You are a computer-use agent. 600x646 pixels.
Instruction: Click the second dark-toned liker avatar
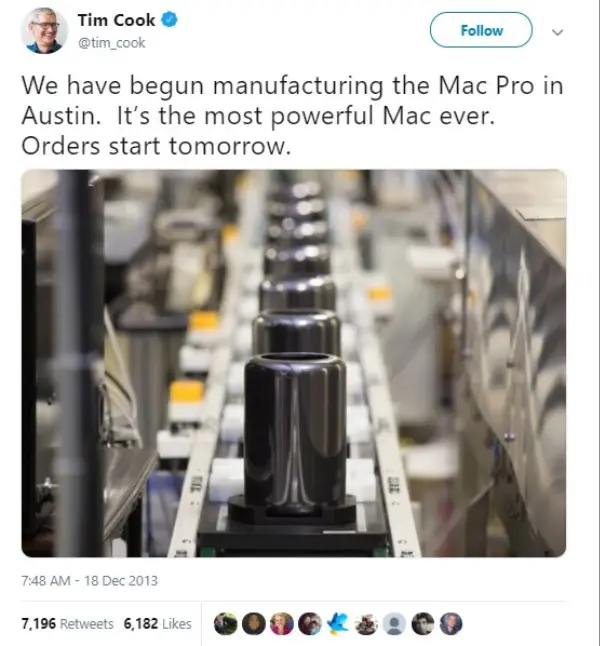[x=253, y=623]
